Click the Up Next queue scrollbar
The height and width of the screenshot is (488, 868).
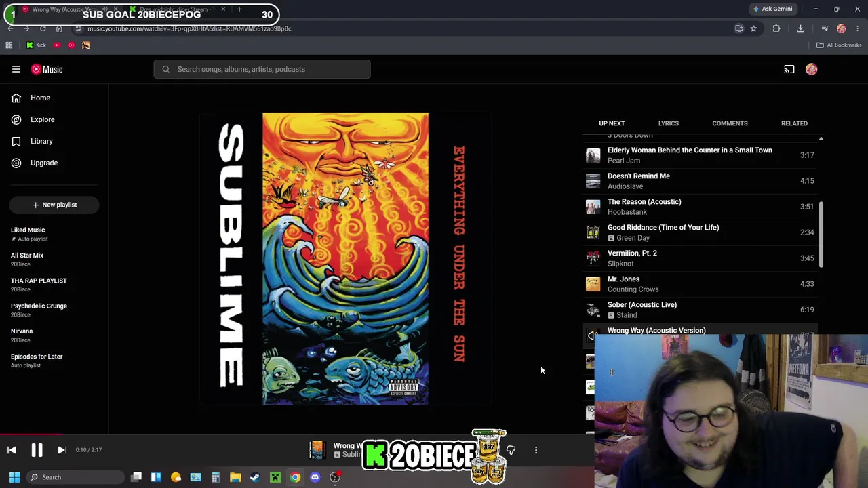coord(821,234)
